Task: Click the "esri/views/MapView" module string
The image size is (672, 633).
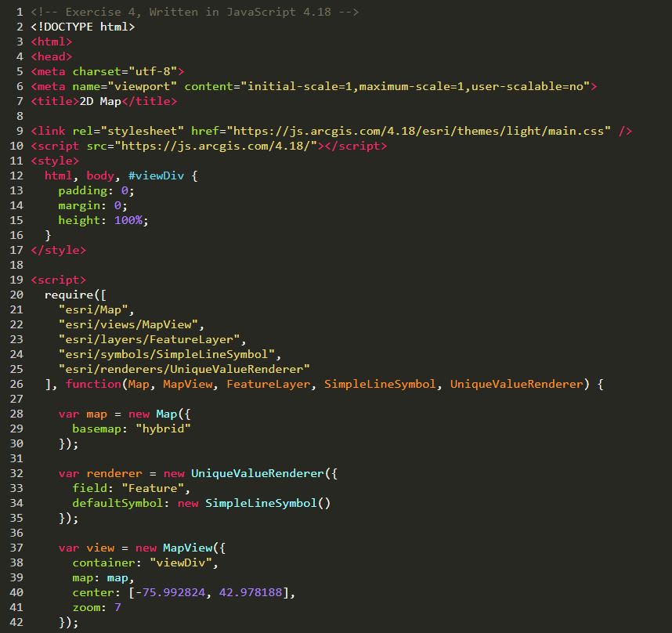Action: point(131,324)
